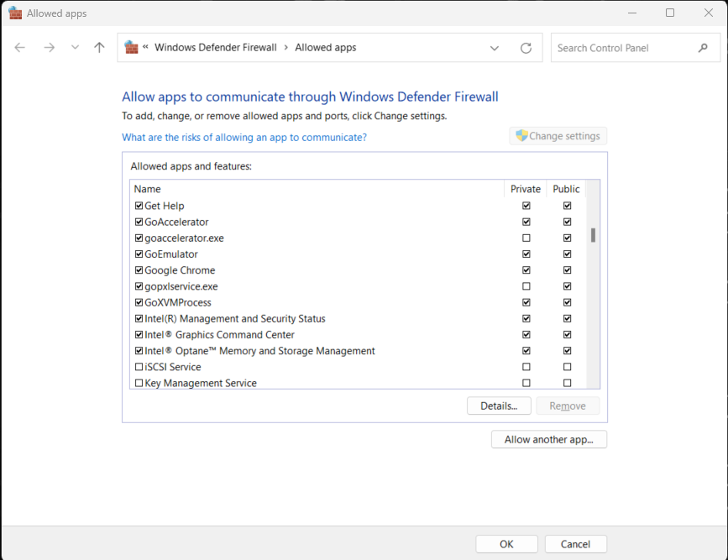The height and width of the screenshot is (560, 728).
Task: Toggle Private checkbox for goaccelerator.exe
Action: coord(526,238)
